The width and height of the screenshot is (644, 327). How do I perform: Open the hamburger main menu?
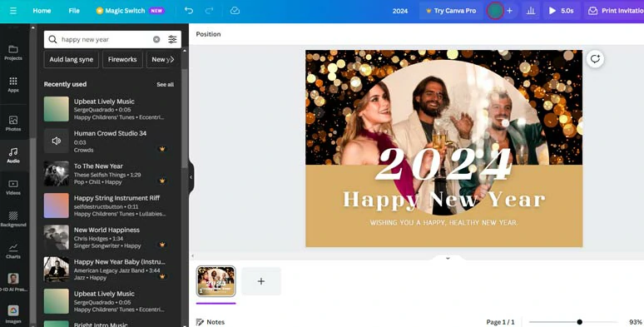point(13,11)
